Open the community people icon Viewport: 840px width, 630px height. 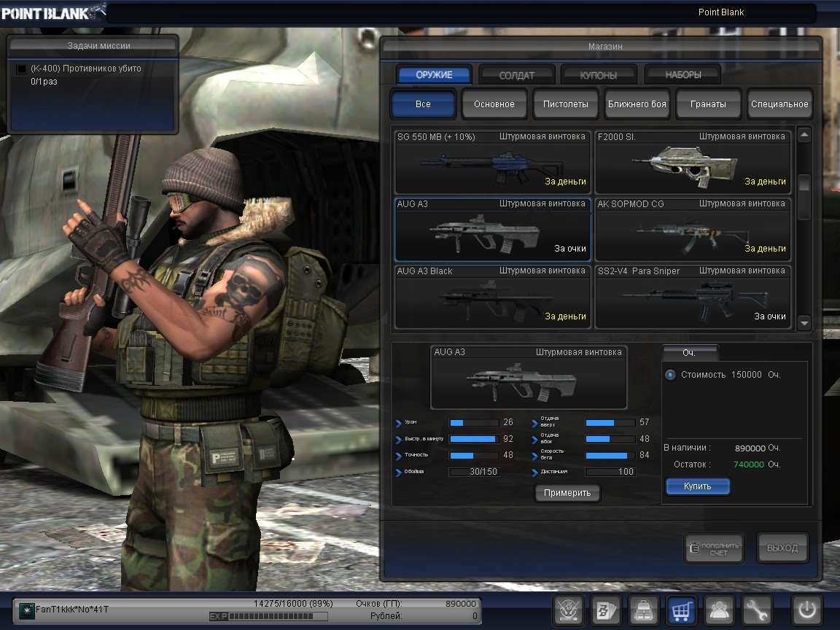point(719,610)
